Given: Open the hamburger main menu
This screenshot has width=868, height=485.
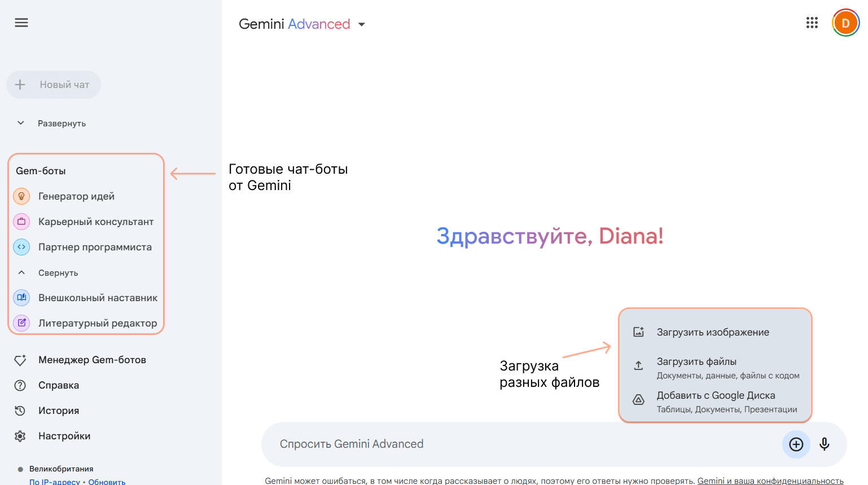Looking at the screenshot, I should coord(21,23).
